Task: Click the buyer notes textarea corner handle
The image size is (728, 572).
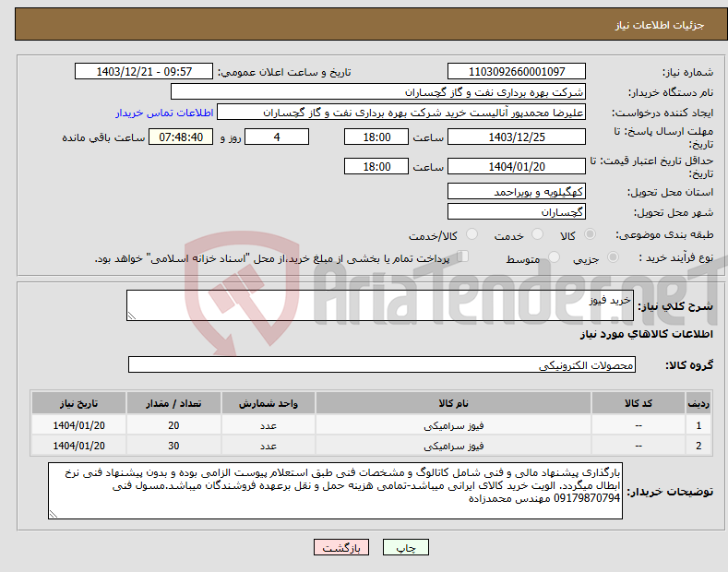Action: 54,514
